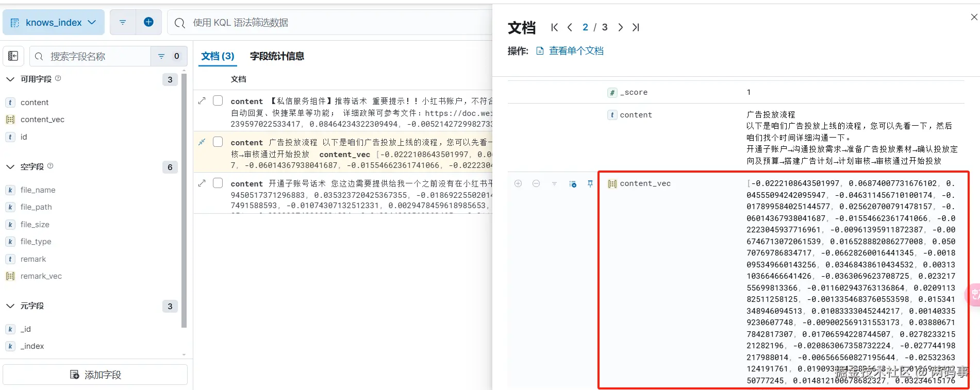
Task: Collapse the field sidebar with panel icon
Action: pos(13,56)
